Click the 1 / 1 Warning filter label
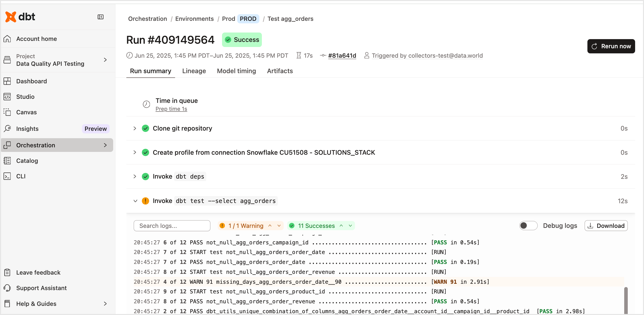 [246, 226]
